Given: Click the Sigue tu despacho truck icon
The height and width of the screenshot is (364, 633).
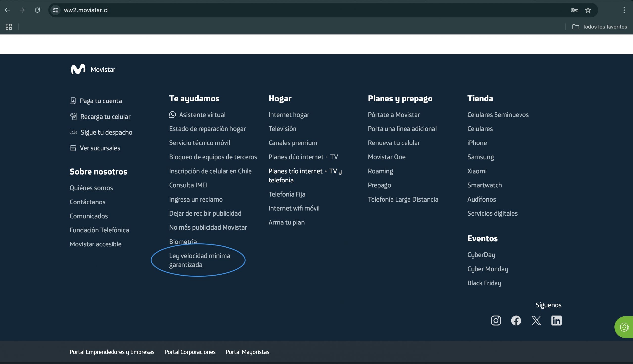Looking at the screenshot, I should [73, 132].
